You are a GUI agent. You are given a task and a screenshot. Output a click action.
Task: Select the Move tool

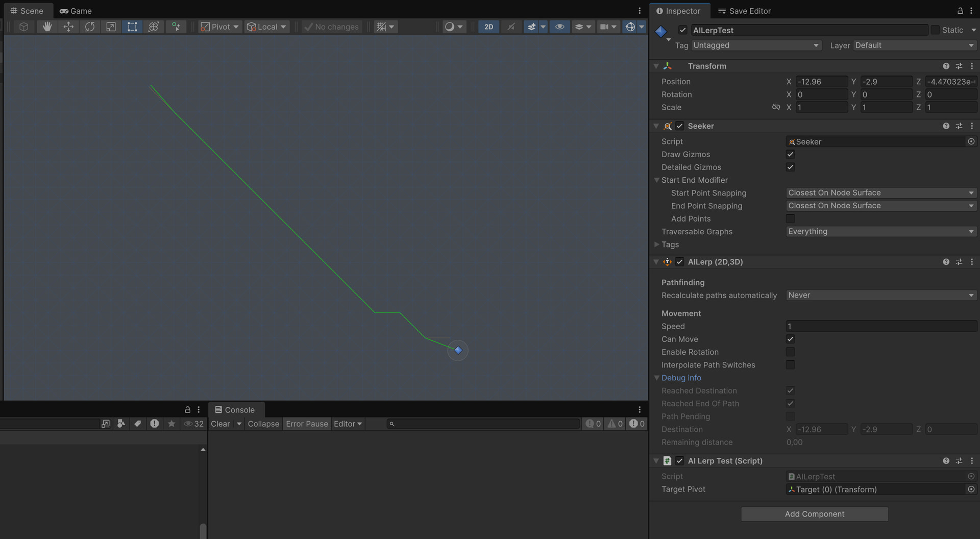click(68, 27)
